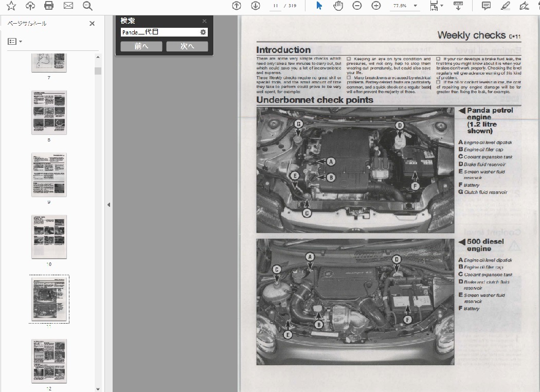Click thumbnail scrollbar down arrow
Viewport: 540px width, 392px height.
tap(98, 388)
